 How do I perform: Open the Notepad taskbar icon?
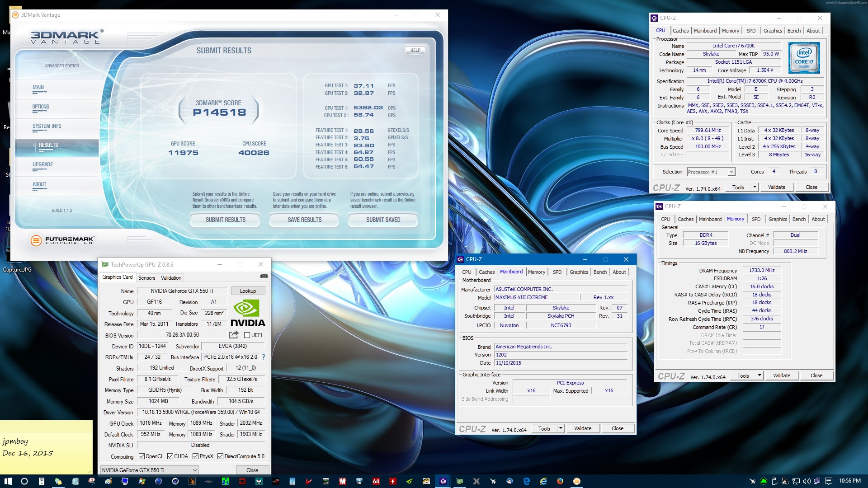pyautogui.click(x=75, y=481)
